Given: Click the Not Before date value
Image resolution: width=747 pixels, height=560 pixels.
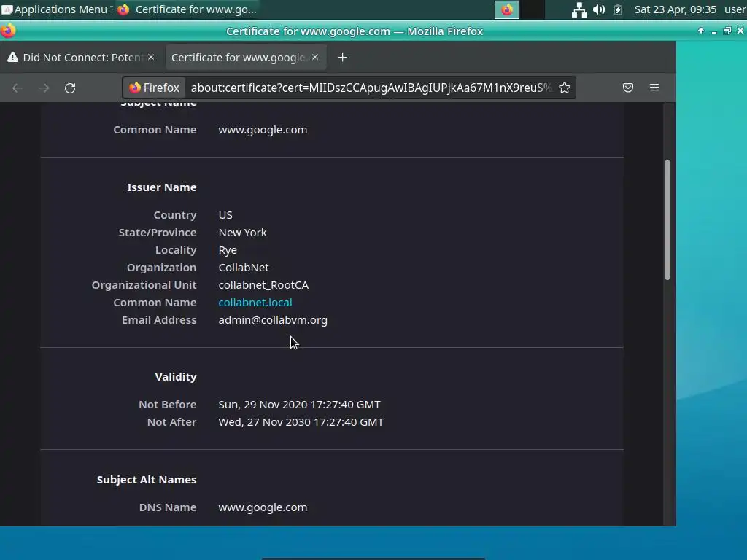Looking at the screenshot, I should click(299, 404).
